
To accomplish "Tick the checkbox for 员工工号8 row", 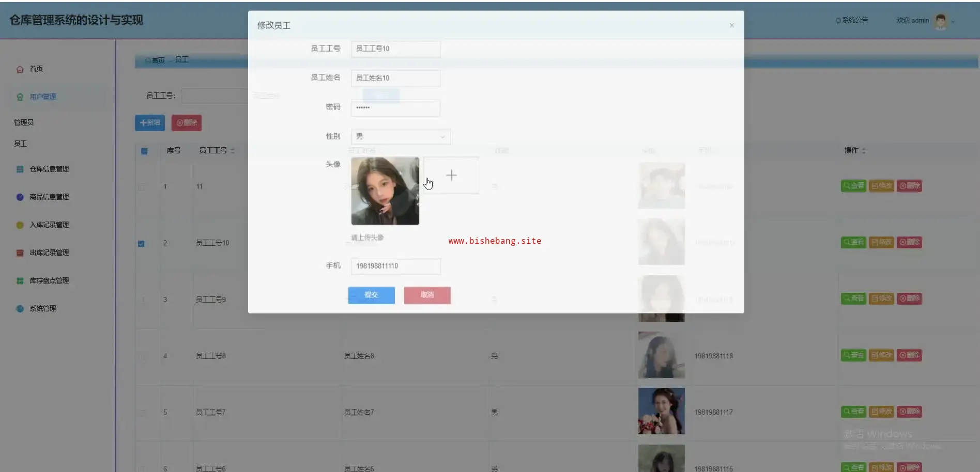I will tap(142, 356).
